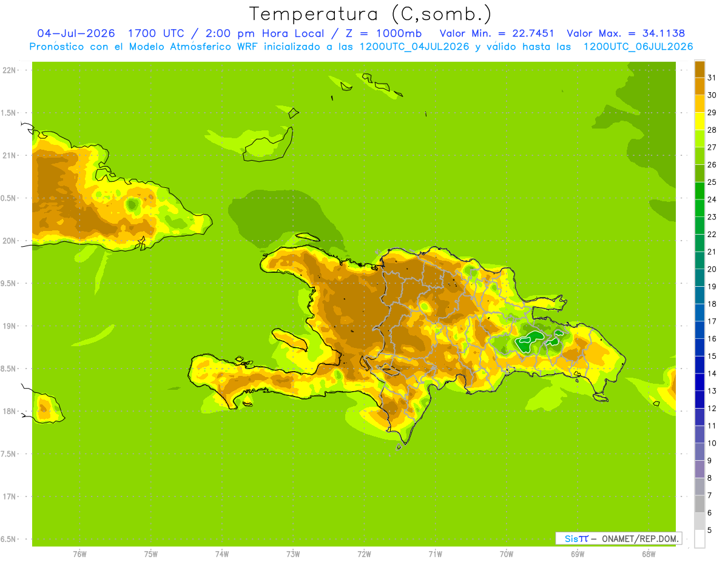Screen dimensions: 728x562
Task: Click the '20N' latitude axis label
Action: (10, 241)
